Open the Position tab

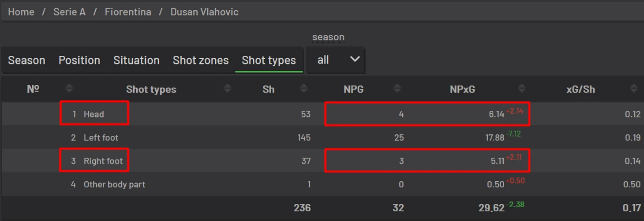click(x=79, y=60)
